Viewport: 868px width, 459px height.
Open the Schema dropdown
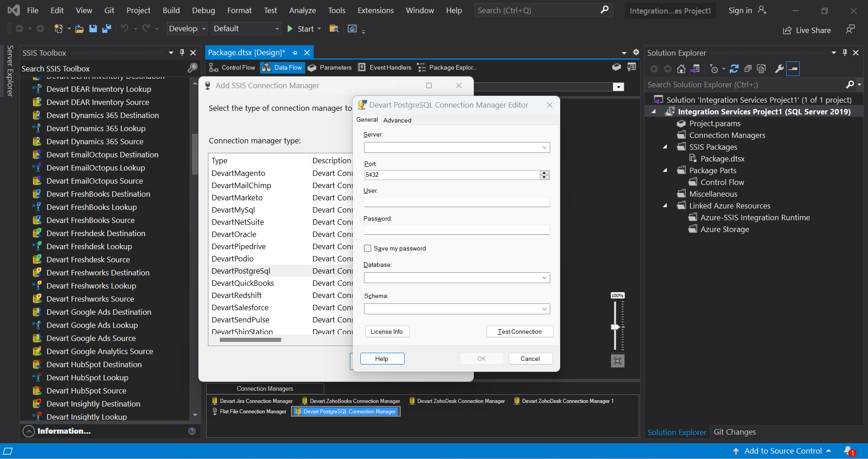pyautogui.click(x=544, y=309)
